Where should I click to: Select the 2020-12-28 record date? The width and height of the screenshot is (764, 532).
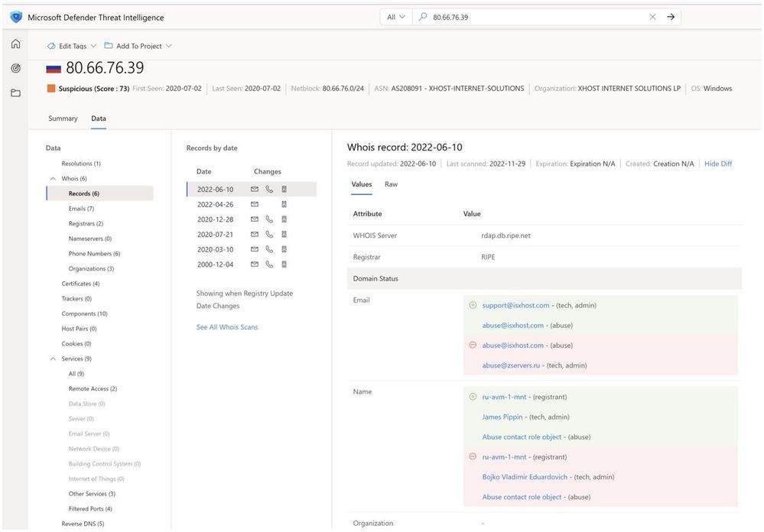216,219
